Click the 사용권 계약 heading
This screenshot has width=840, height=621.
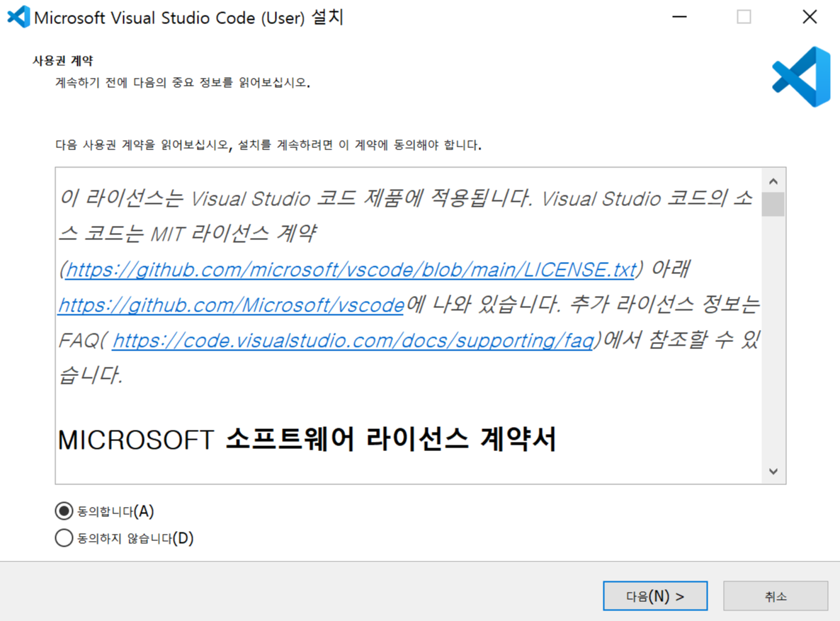click(62, 61)
